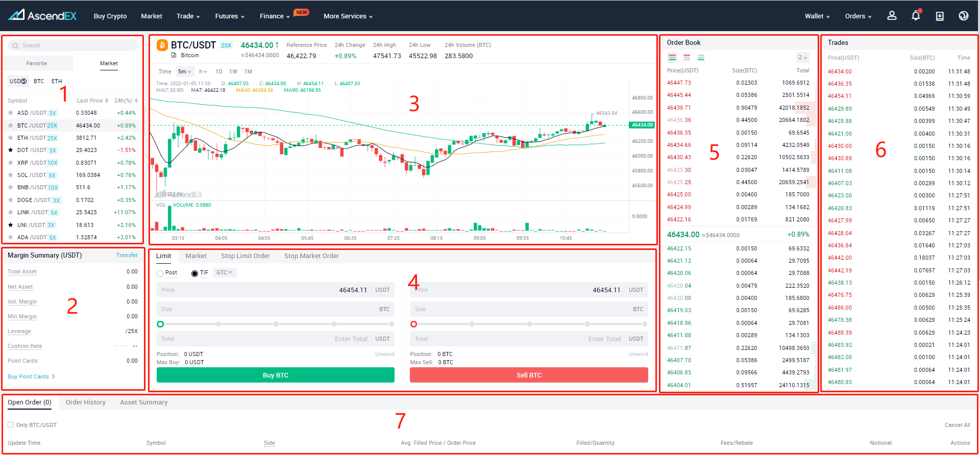Toggle favorite star for SOL/USDT
The width and height of the screenshot is (980, 455).
(10, 175)
